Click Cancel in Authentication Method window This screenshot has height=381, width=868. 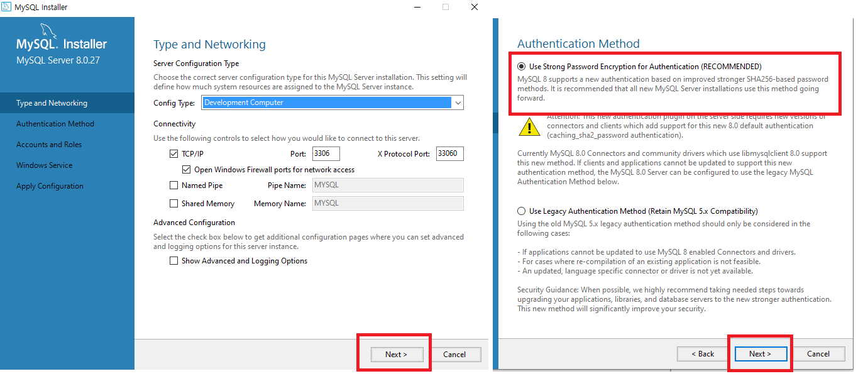pos(818,354)
